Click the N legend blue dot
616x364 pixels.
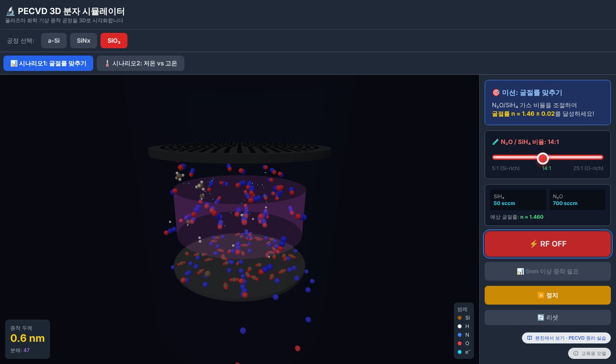click(x=459, y=335)
